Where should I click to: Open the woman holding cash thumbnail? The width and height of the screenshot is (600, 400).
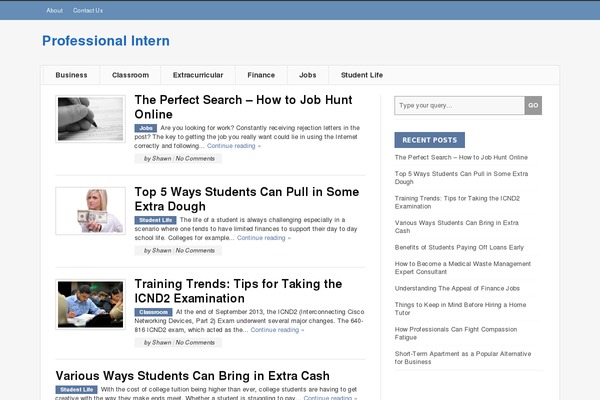tap(90, 210)
